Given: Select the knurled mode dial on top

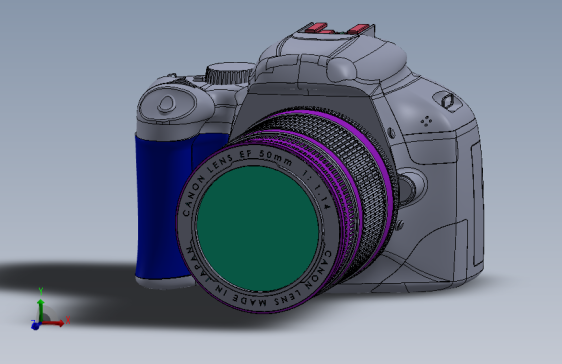Looking at the screenshot, I should pos(230,73).
